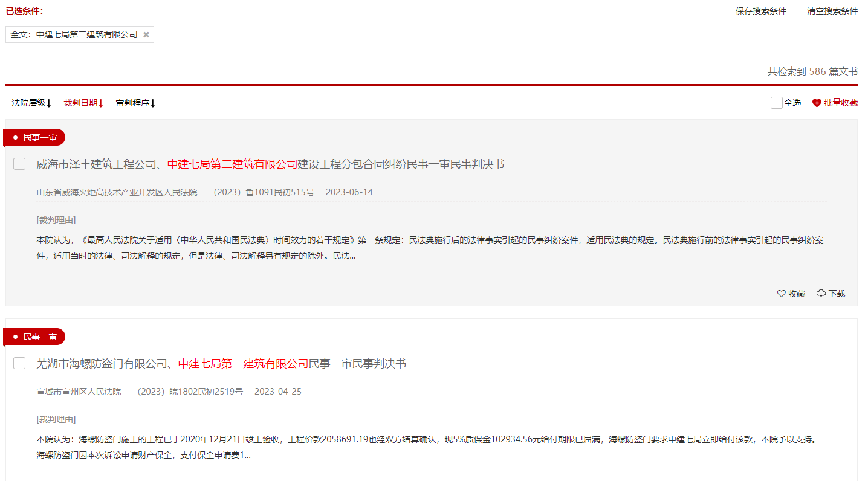Image resolution: width=868 pixels, height=481 pixels.
Task: Click the 已选条件 label
Action: click(24, 11)
